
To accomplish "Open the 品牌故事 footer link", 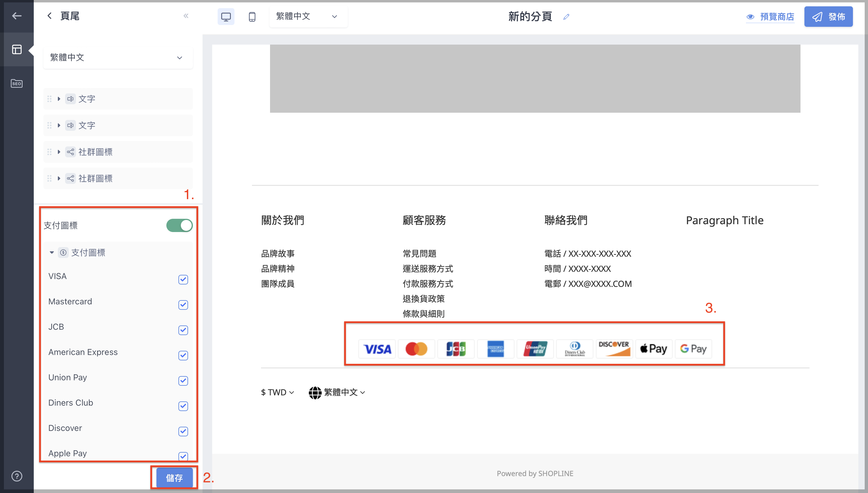I will point(278,253).
